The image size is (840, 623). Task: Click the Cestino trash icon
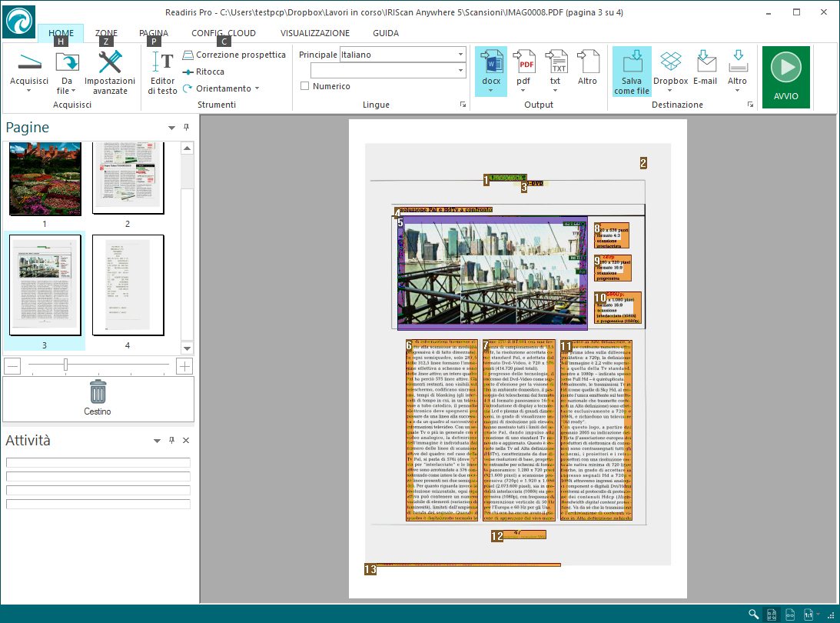(x=98, y=392)
